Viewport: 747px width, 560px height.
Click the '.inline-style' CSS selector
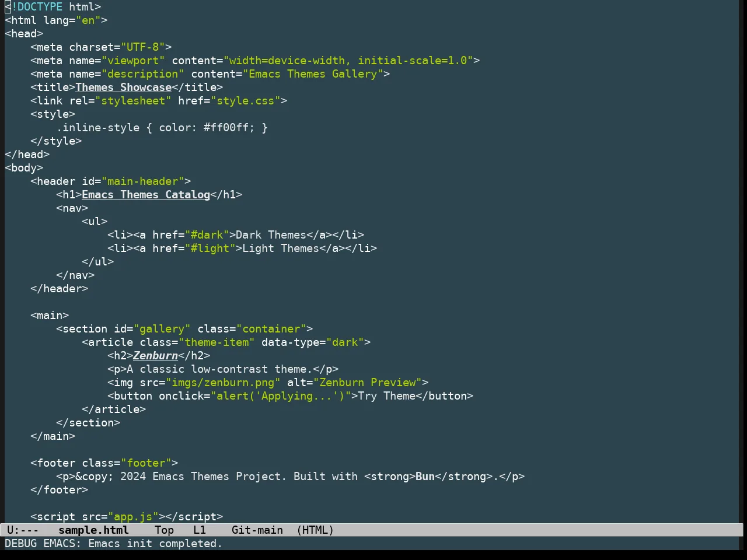(98, 128)
